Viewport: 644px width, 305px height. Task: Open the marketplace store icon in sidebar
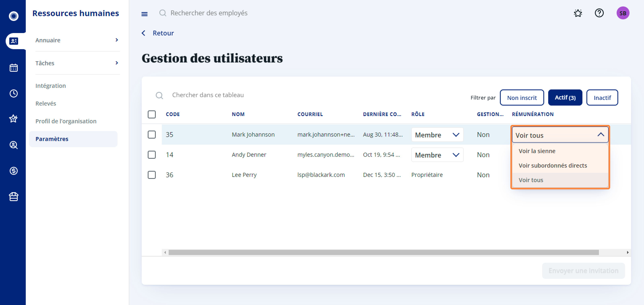13,197
